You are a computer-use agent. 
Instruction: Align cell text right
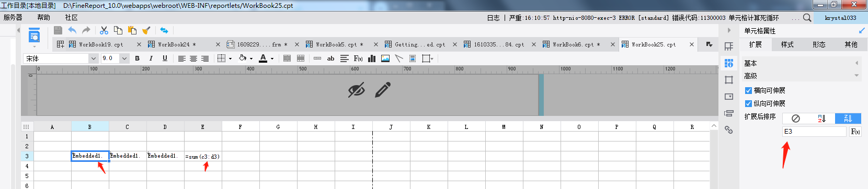point(205,58)
